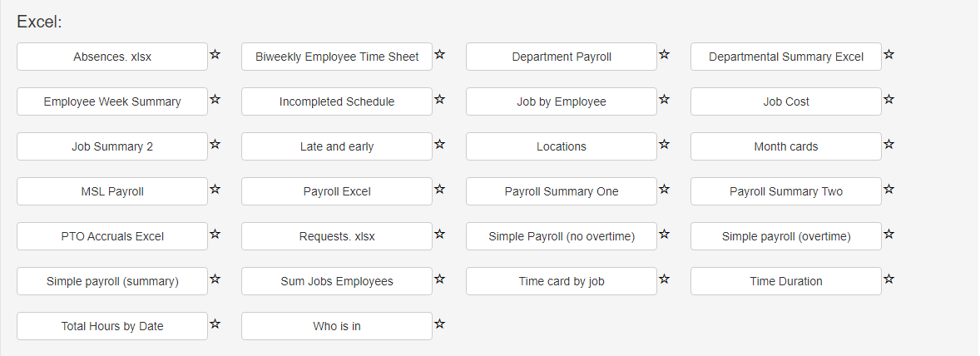Toggle star beside Month cards

click(x=888, y=144)
